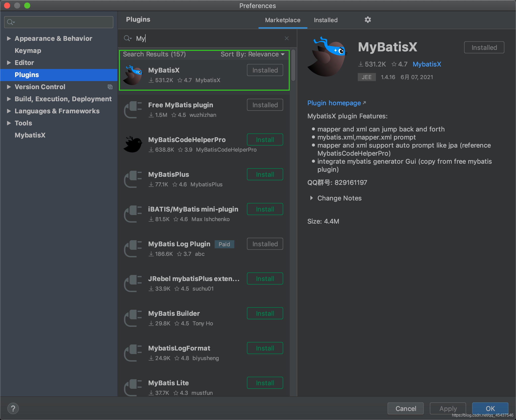Select Free MyBatis plugin title

[181, 105]
